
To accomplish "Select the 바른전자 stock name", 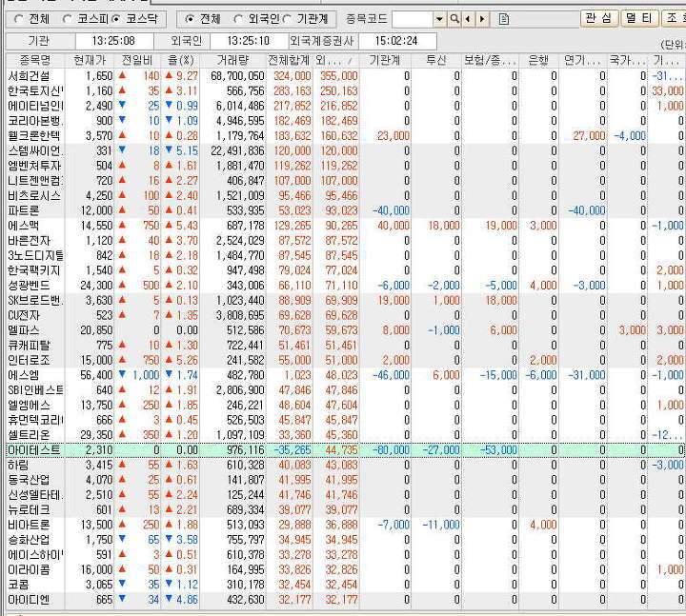I will pos(29,241).
